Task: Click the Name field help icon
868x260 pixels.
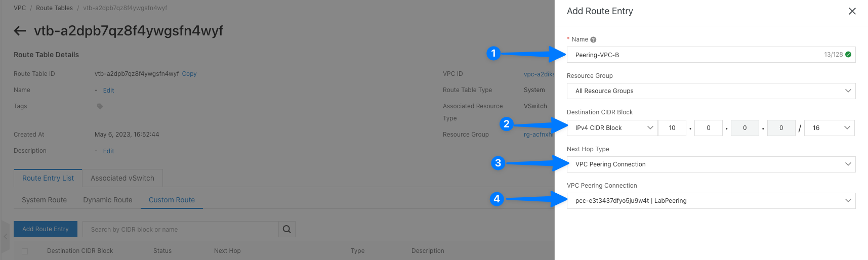Action: (x=593, y=39)
